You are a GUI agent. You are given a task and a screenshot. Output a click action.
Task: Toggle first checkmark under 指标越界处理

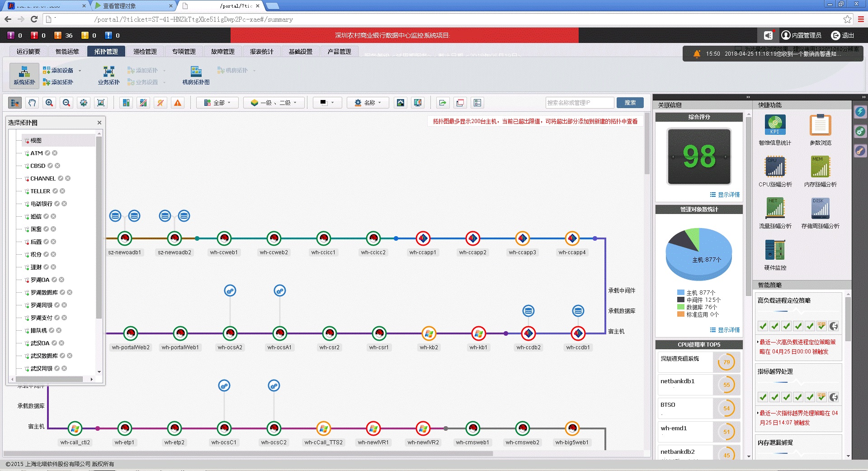click(x=763, y=397)
